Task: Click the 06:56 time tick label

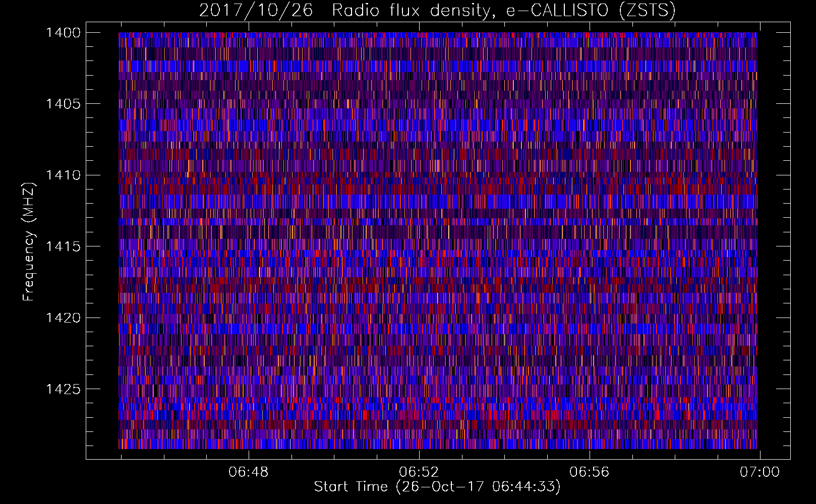Action: [x=590, y=472]
